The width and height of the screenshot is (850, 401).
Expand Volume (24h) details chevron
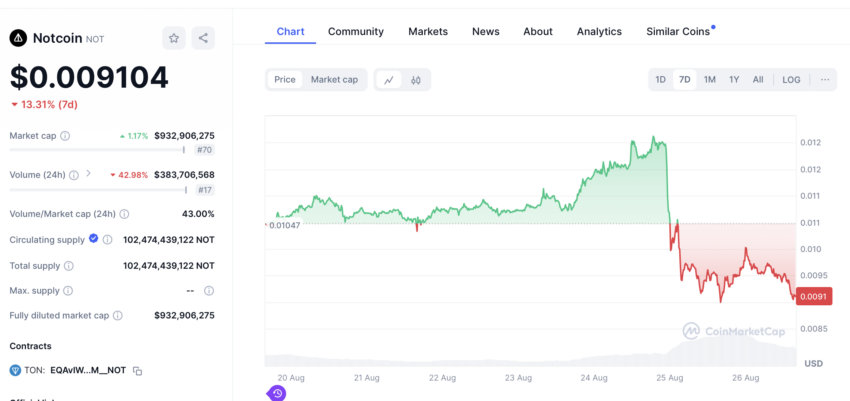88,174
